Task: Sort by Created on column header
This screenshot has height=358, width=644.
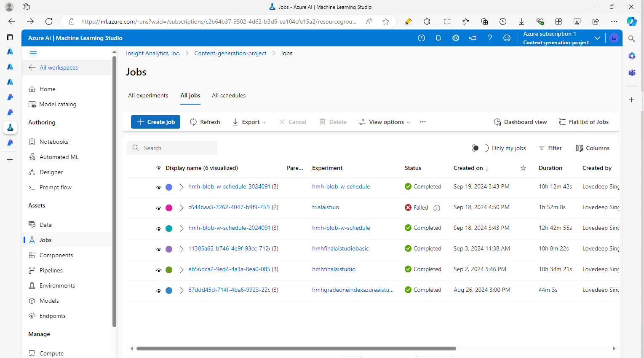Action: click(x=471, y=168)
